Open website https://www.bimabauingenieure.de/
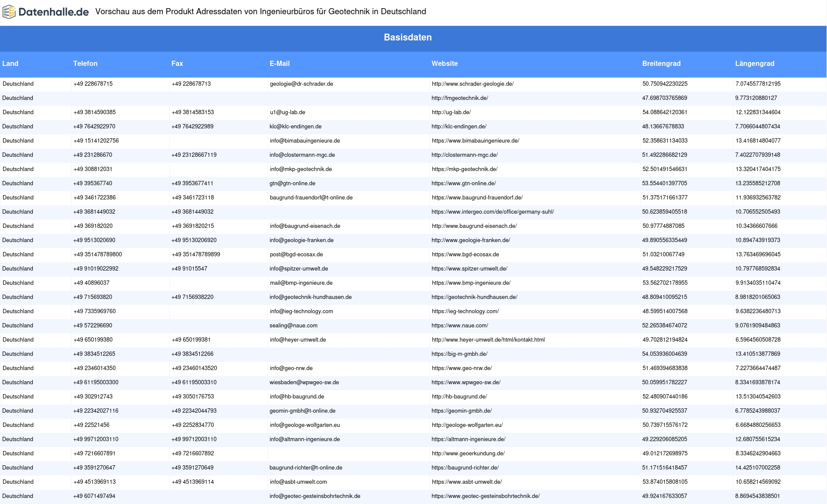 tap(476, 141)
